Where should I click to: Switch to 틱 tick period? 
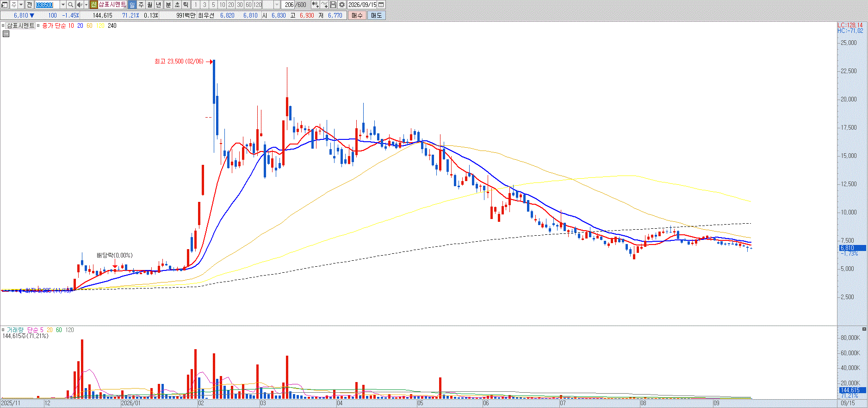186,5
